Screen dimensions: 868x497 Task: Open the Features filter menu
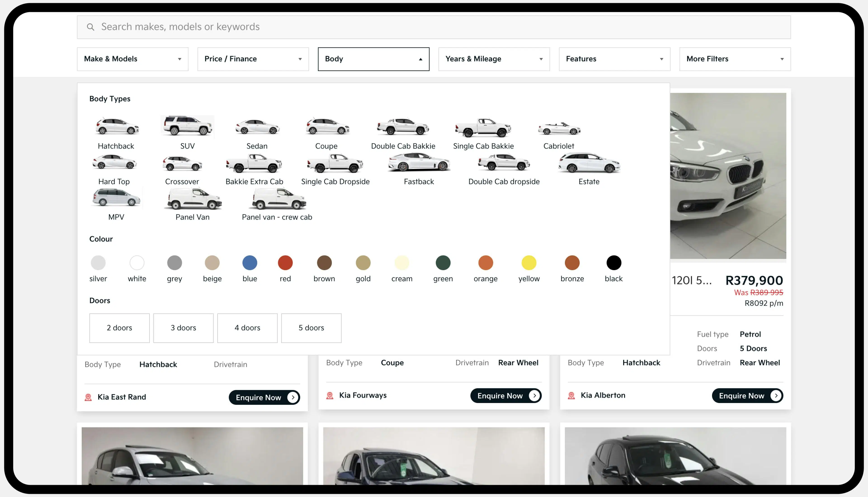point(614,59)
